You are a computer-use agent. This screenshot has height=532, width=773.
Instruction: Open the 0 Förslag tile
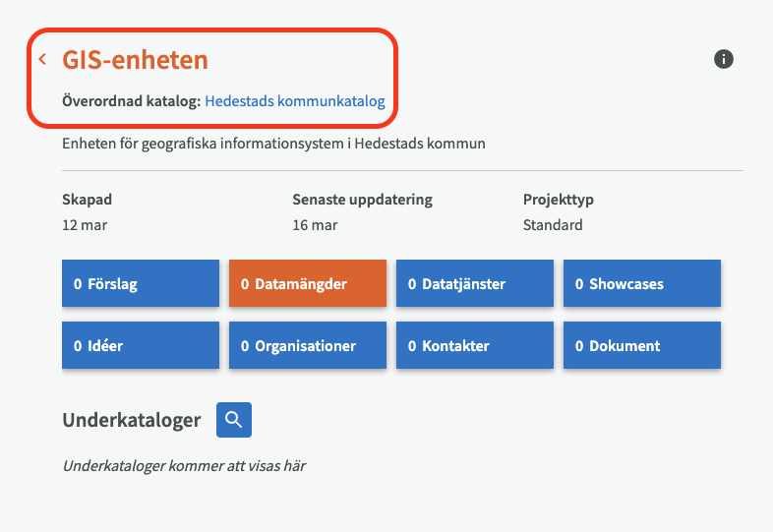[141, 284]
